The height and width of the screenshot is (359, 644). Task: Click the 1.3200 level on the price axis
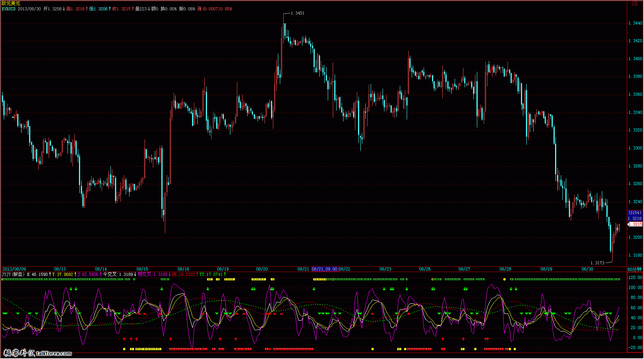[635, 237]
